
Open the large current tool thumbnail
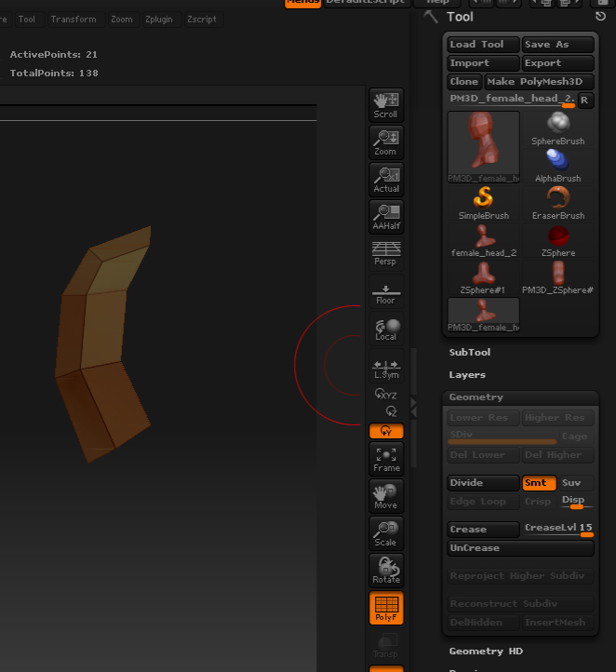(x=484, y=147)
